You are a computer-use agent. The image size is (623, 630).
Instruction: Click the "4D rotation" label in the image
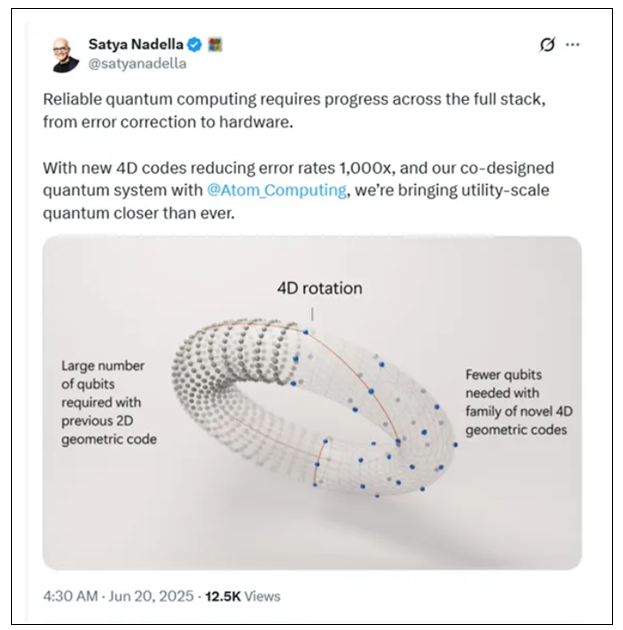click(319, 288)
